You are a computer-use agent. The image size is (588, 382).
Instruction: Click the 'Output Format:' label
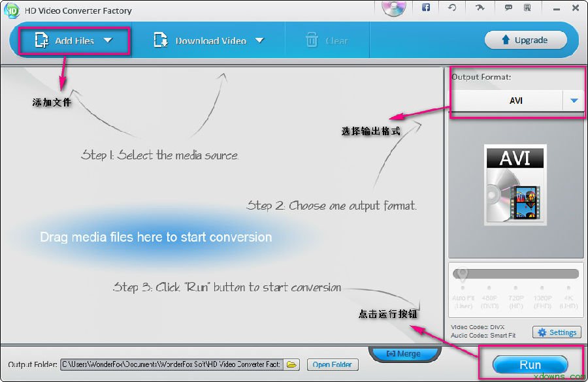pyautogui.click(x=481, y=77)
